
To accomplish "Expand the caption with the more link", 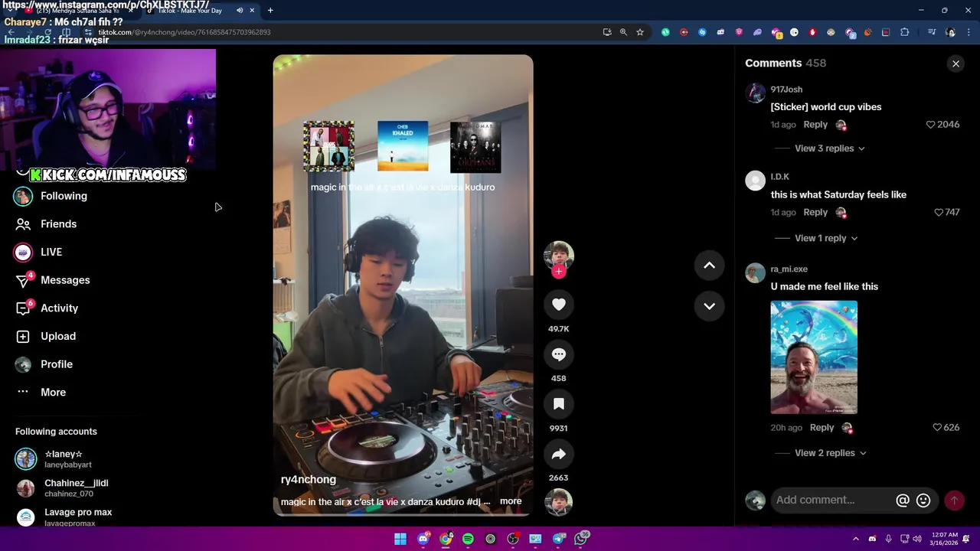I will [511, 502].
